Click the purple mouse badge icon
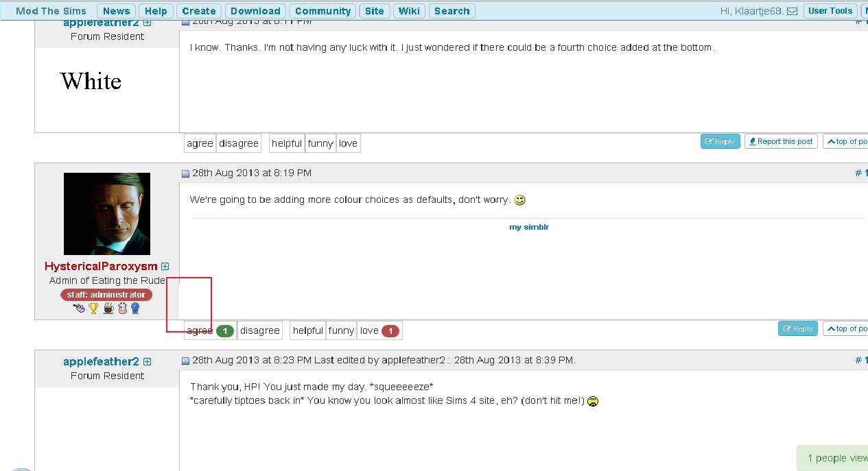The width and height of the screenshot is (868, 471). coord(78,308)
